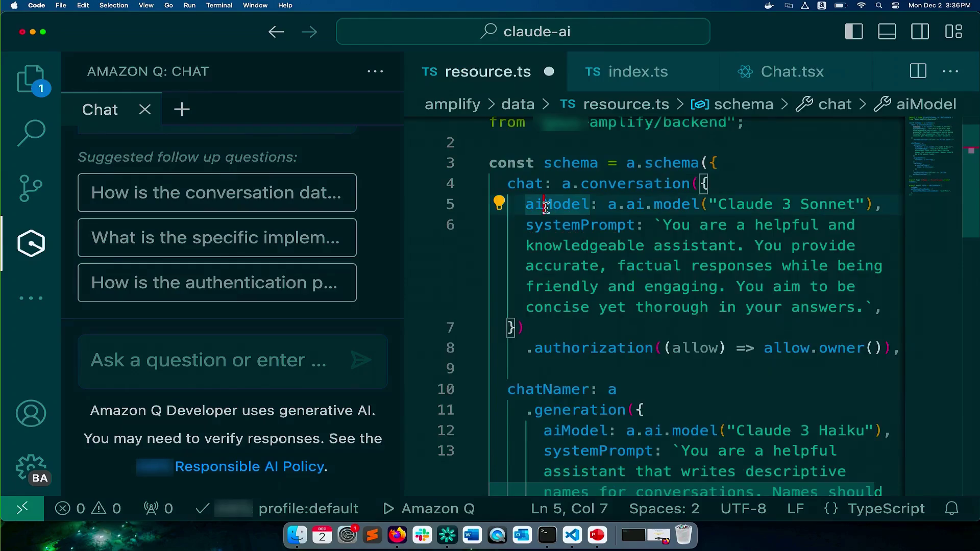The height and width of the screenshot is (551, 980).
Task: Click the Amazon Q status bar button
Action: (429, 509)
